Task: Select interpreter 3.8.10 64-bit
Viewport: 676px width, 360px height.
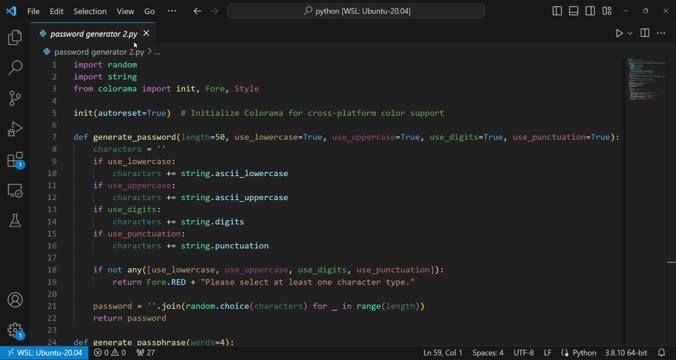Action: point(626,353)
